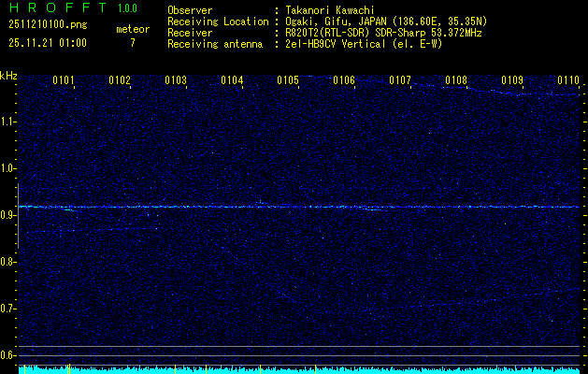Image resolution: width=588 pixels, height=374 pixels.
Task: Click the 0101 time marker
Action: pos(64,81)
